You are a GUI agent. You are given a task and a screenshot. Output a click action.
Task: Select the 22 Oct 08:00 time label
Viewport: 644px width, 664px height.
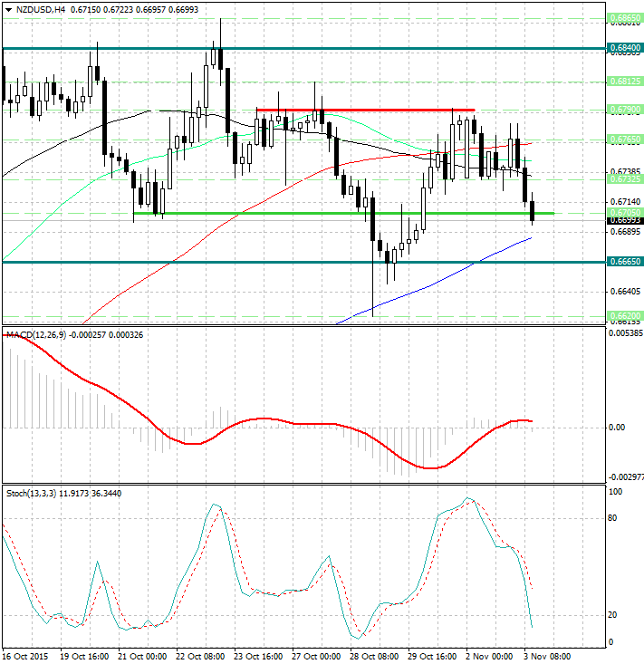tap(200, 657)
